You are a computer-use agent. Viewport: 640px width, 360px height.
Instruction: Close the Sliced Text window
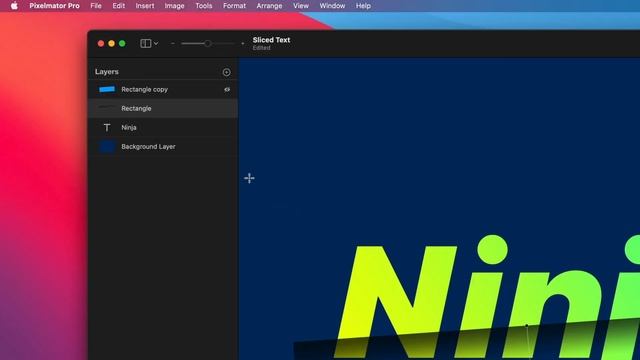101,43
